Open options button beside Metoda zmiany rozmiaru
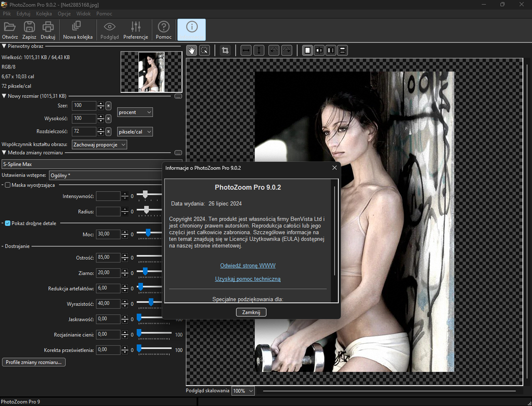The height and width of the screenshot is (406, 532). (x=178, y=153)
